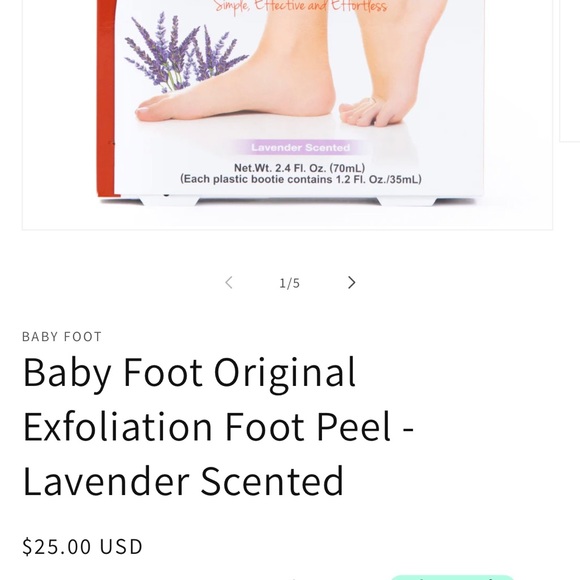Click the left foot in the product photo
The height and width of the screenshot is (580, 580).
click(237, 74)
